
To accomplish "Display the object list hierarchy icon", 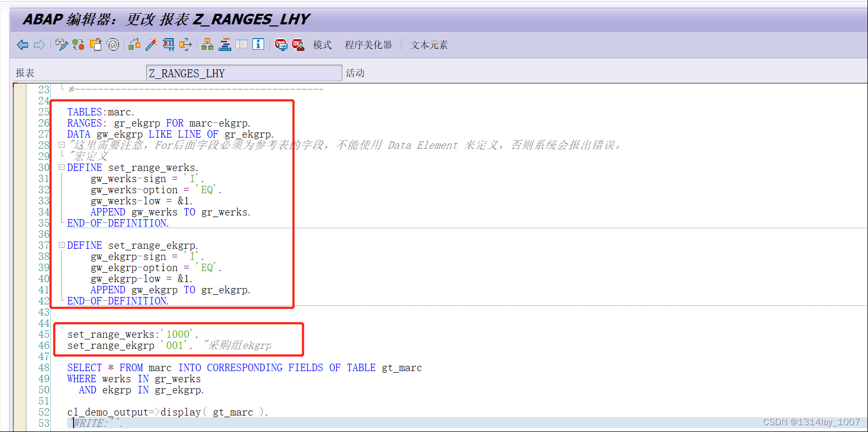I will [x=207, y=45].
